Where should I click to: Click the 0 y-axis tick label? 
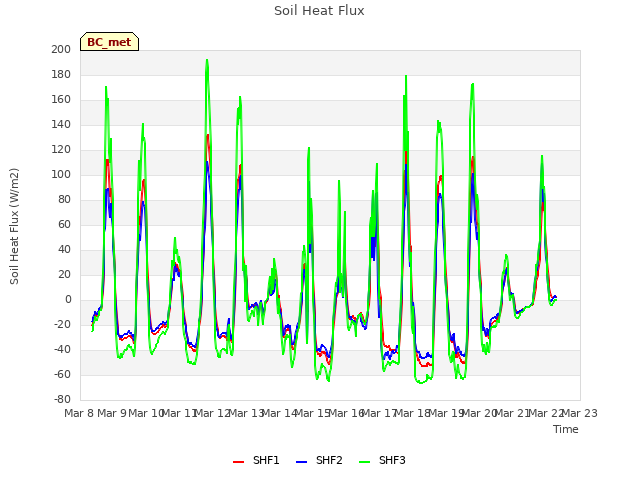pos(68,300)
